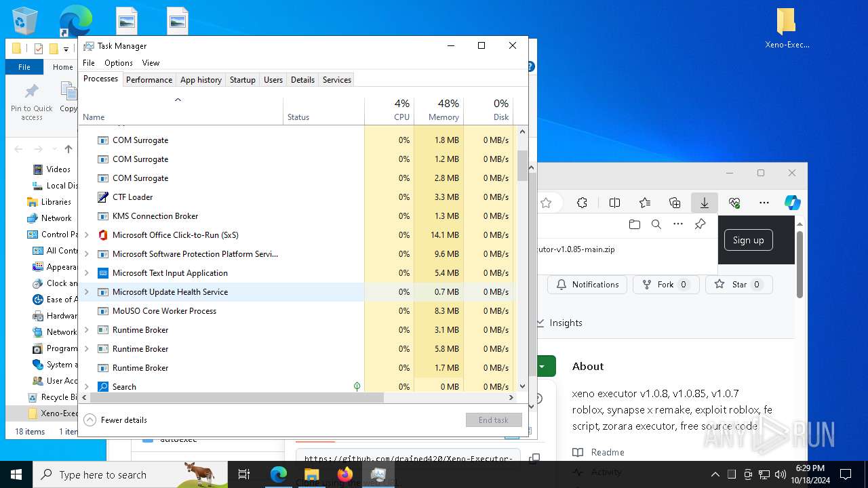Open Edge favorites list icon
The height and width of the screenshot is (488, 868).
(645, 203)
